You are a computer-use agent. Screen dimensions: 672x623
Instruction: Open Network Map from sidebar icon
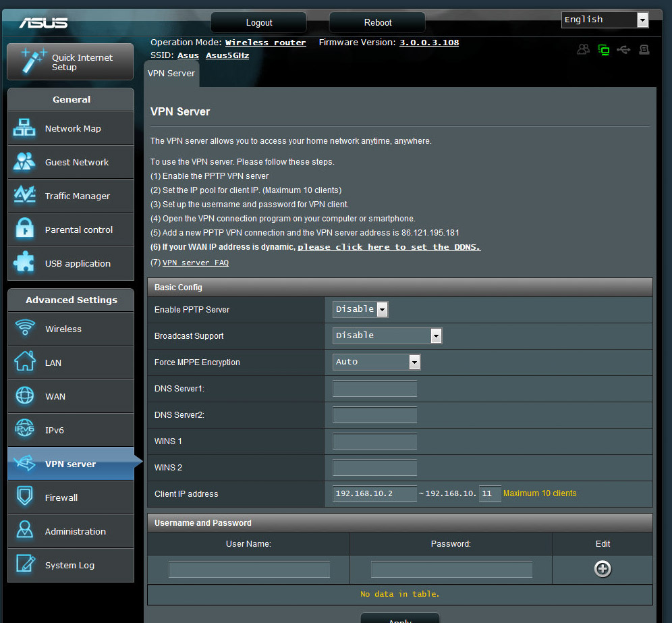click(x=25, y=128)
